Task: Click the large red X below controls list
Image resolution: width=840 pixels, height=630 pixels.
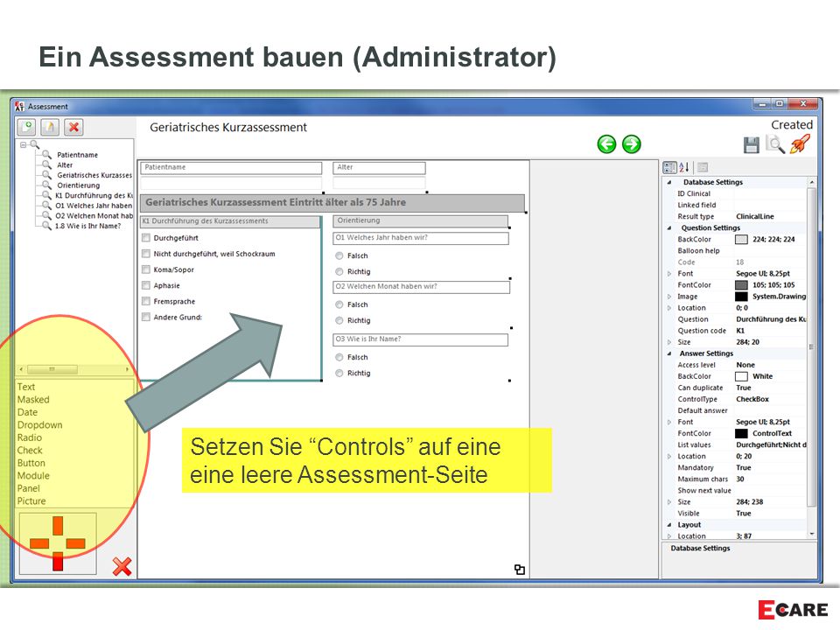Action: click(x=122, y=566)
